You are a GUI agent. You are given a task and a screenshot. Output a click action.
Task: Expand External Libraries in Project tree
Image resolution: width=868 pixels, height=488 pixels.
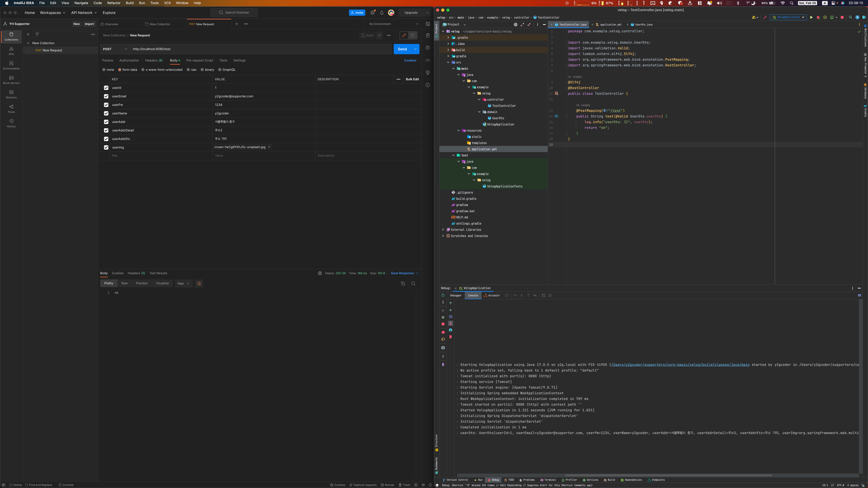click(443, 230)
